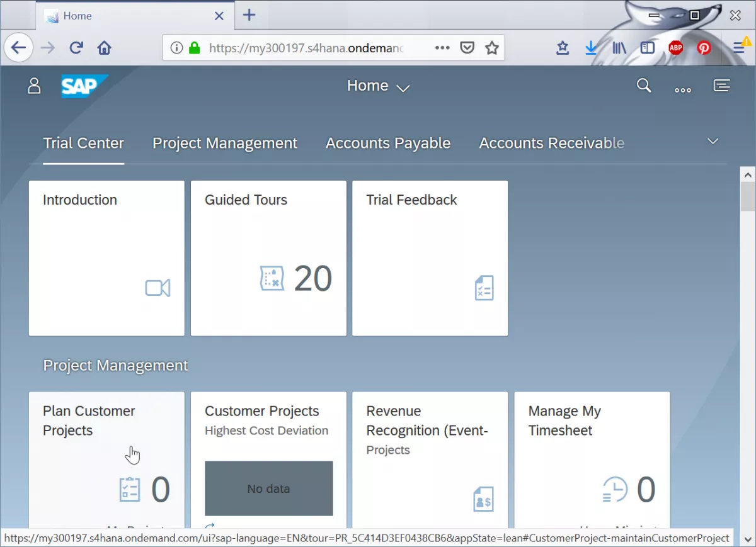
Task: Click the SAP logo
Action: [84, 86]
